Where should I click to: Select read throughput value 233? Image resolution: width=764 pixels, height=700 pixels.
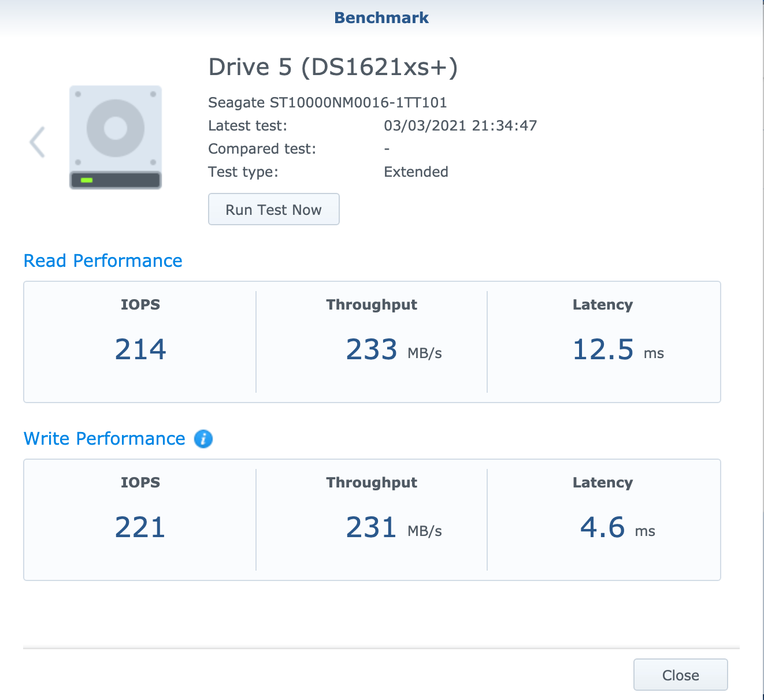372,349
